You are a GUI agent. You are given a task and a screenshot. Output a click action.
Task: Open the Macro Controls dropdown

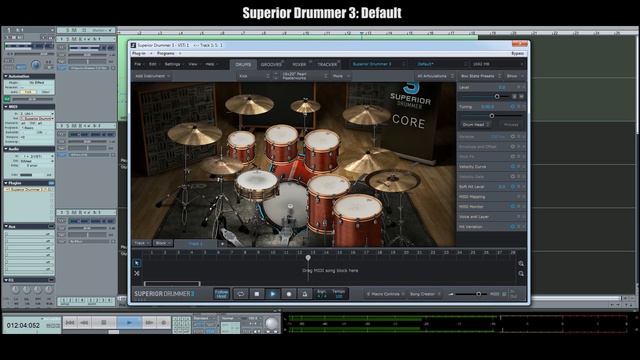click(x=385, y=294)
